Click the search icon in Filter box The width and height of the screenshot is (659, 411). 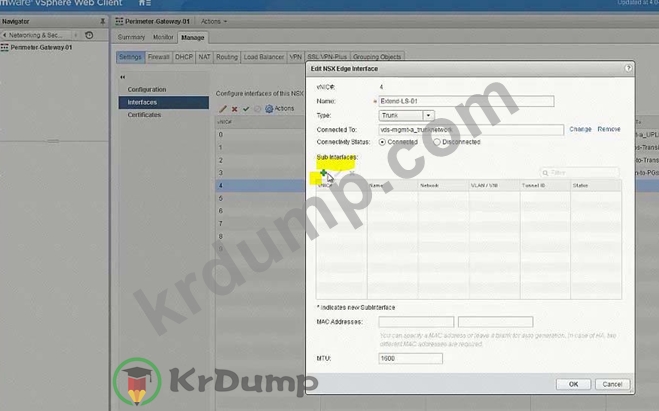point(546,173)
